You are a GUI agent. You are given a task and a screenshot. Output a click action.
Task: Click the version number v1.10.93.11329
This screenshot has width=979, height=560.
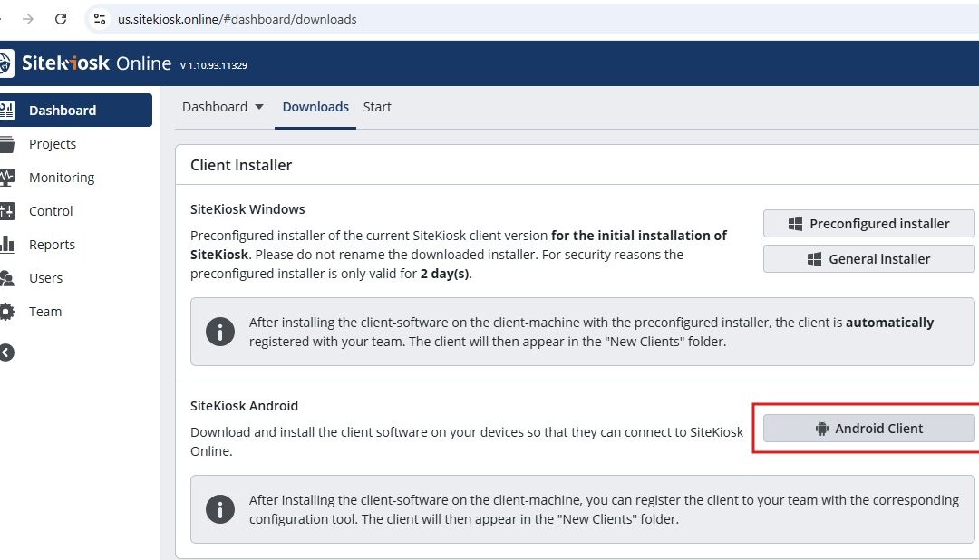click(x=214, y=65)
